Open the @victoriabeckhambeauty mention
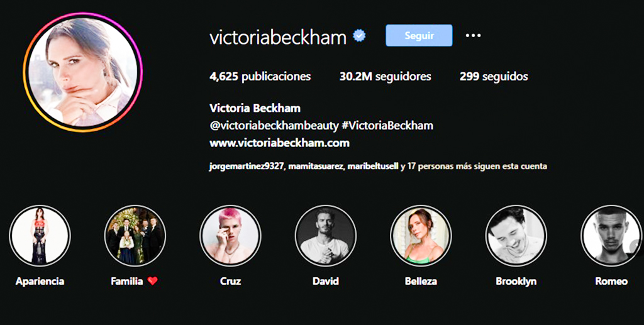 tap(274, 126)
